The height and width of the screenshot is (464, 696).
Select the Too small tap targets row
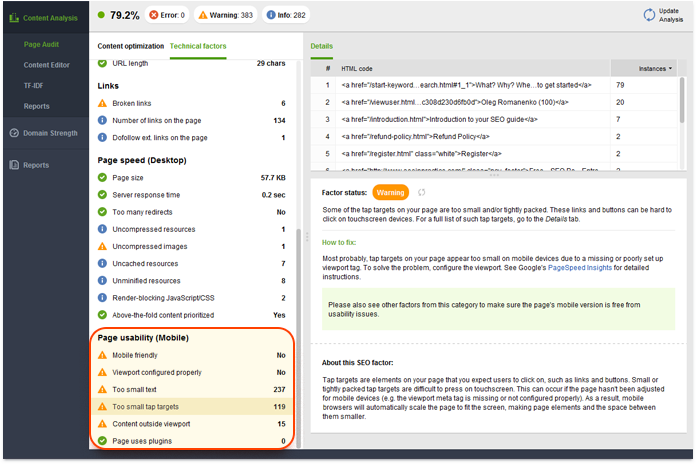pos(191,407)
